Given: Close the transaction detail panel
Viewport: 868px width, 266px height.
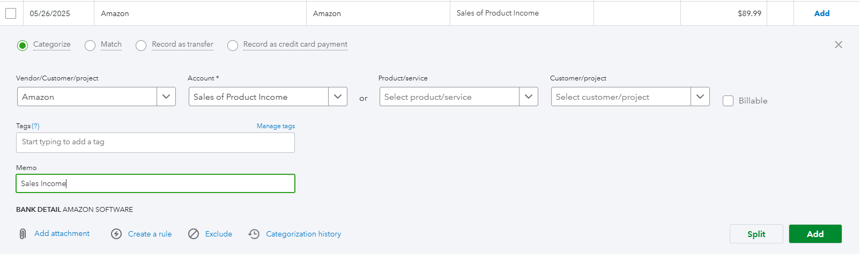Looking at the screenshot, I should [x=839, y=45].
